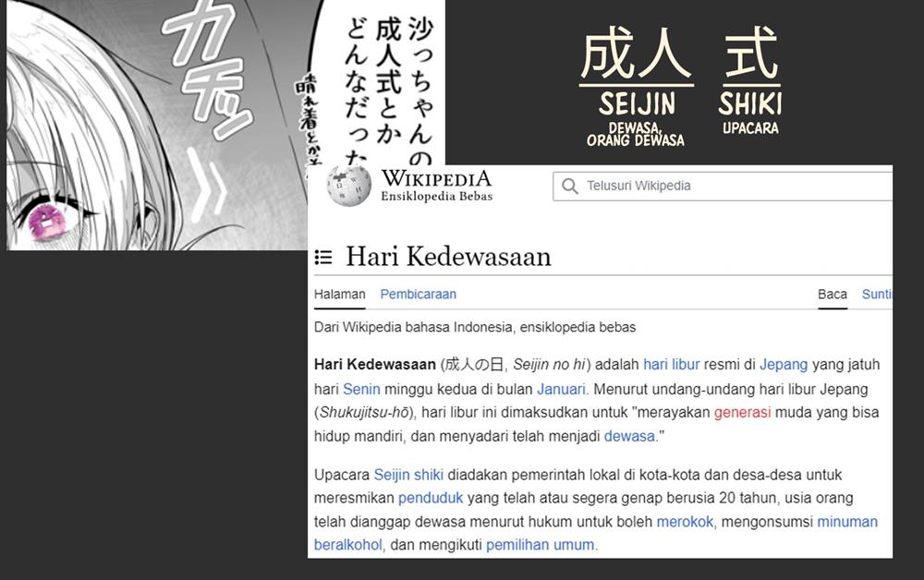Follow the 'hari libur' link
The image size is (924, 580).
[x=671, y=364]
